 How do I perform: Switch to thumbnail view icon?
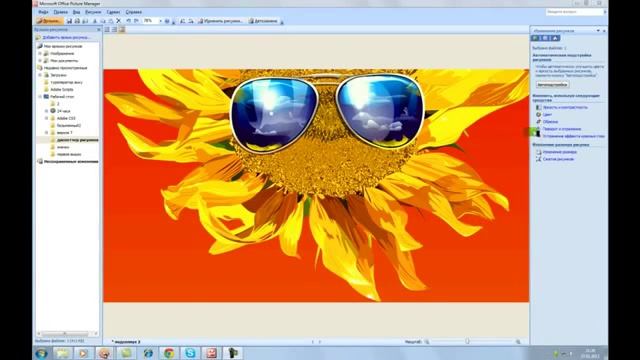(x=107, y=29)
